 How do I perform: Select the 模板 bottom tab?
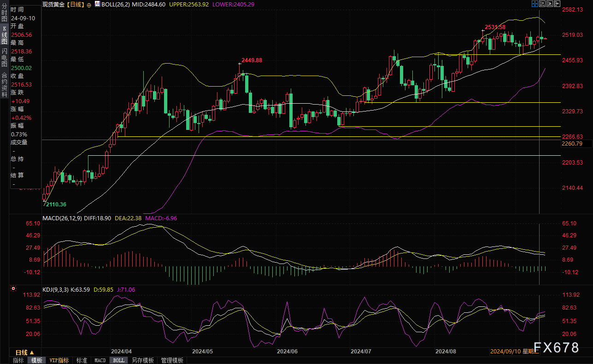coord(37,360)
